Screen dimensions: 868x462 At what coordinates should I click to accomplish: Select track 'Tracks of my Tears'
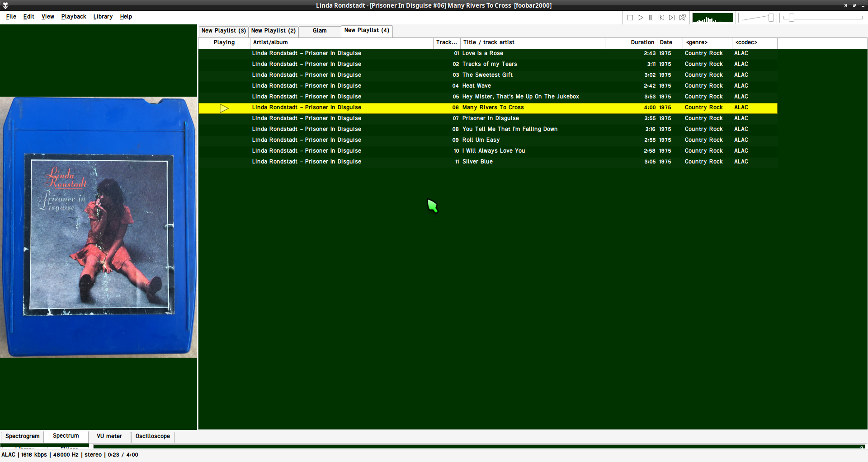tap(488, 64)
